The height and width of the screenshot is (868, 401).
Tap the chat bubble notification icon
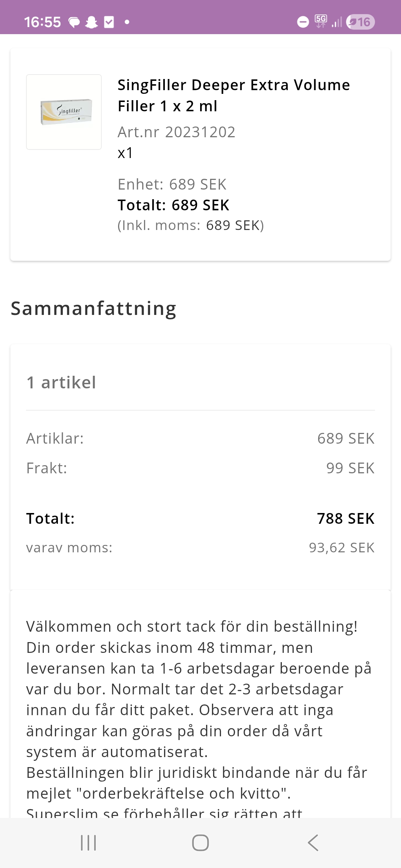[74, 22]
